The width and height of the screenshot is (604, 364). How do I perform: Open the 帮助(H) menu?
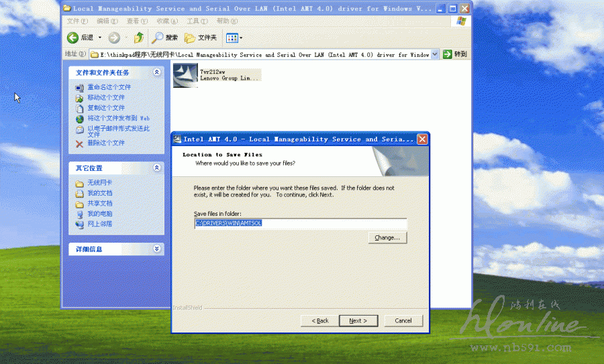228,21
